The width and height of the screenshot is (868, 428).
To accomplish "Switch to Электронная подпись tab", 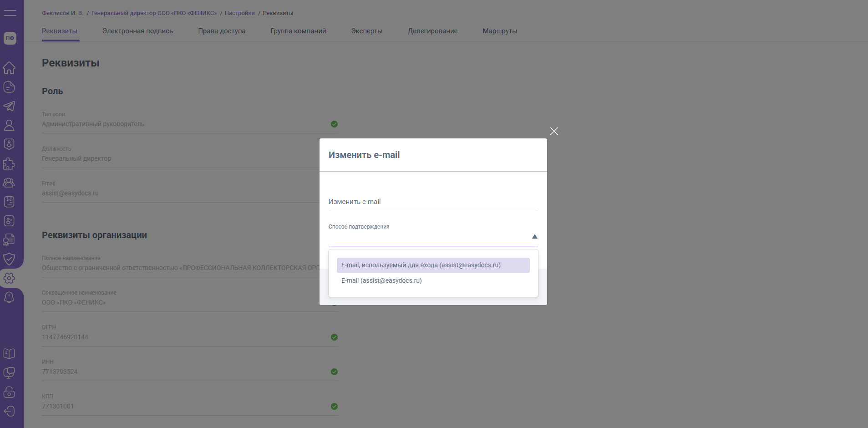I will point(137,31).
